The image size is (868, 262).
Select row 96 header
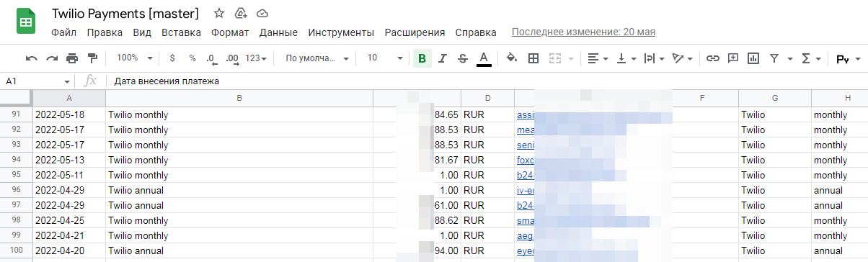tap(17, 191)
